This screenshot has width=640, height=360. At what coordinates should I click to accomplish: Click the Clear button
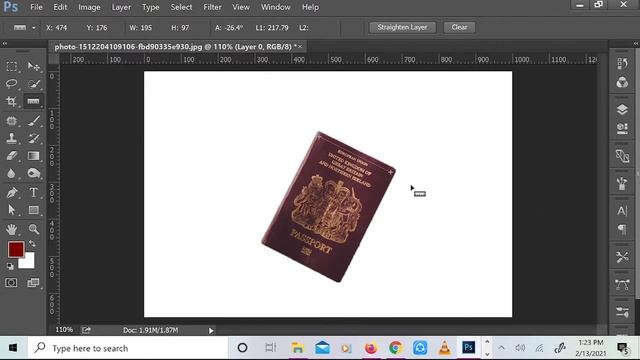click(x=459, y=27)
